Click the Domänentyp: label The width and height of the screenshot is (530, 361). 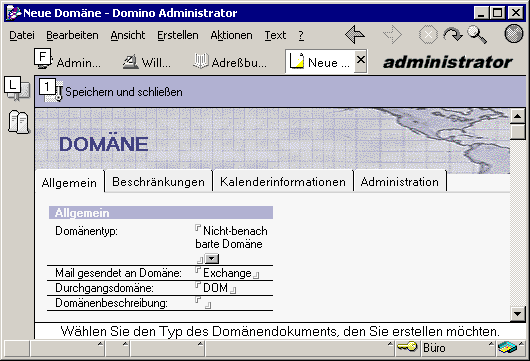[x=86, y=231]
